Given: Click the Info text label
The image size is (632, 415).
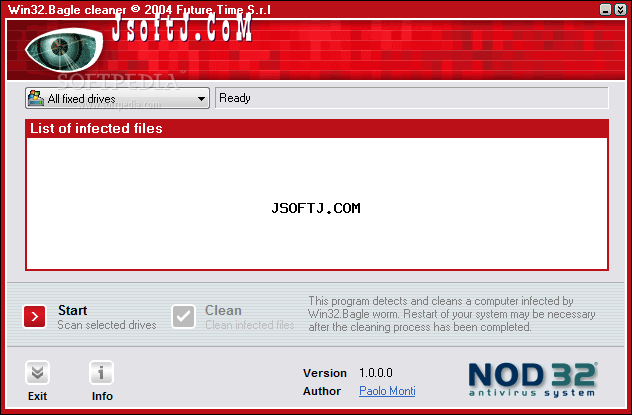Looking at the screenshot, I should [102, 396].
